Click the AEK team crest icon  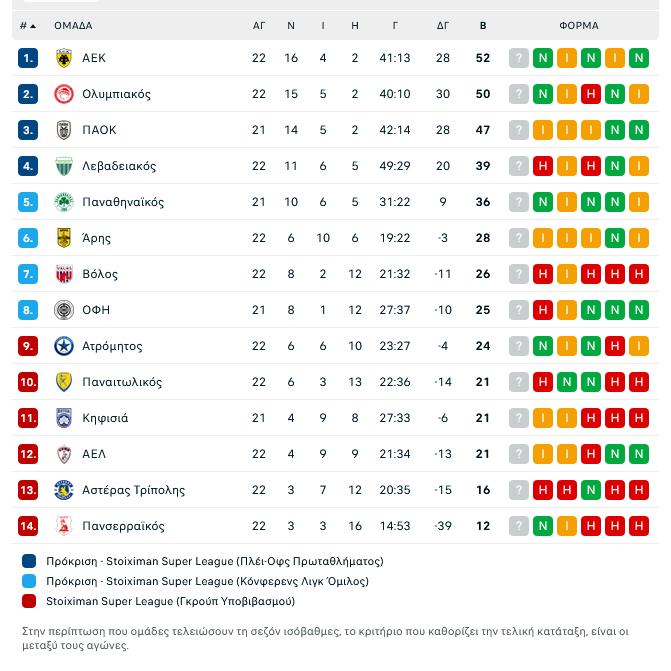point(64,58)
